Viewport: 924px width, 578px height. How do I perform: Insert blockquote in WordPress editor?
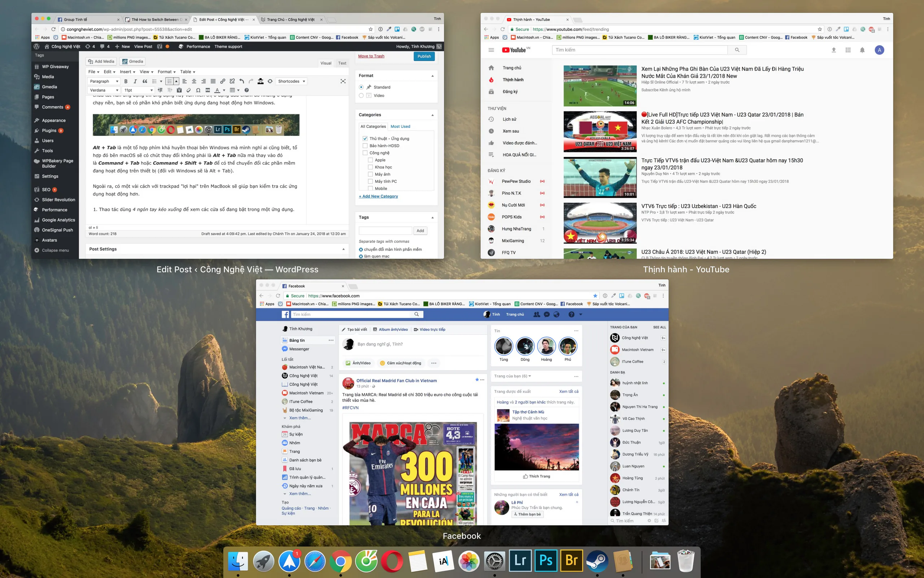[145, 81]
